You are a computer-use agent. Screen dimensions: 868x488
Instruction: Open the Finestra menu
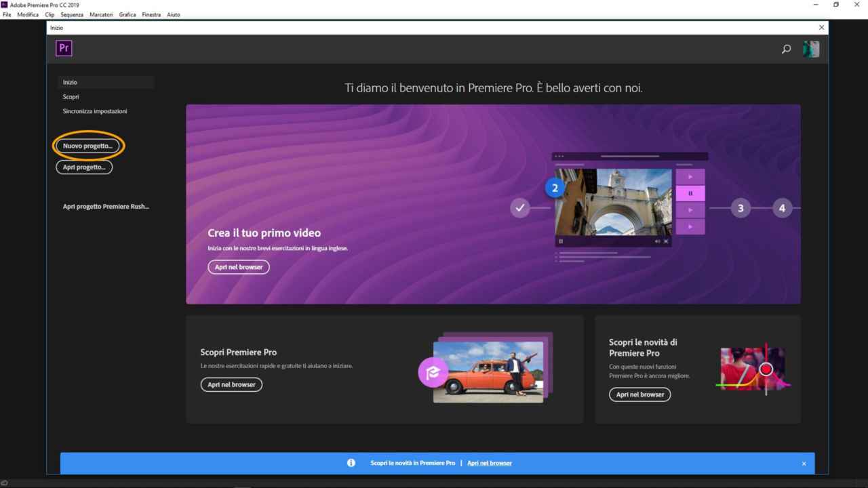pos(151,14)
